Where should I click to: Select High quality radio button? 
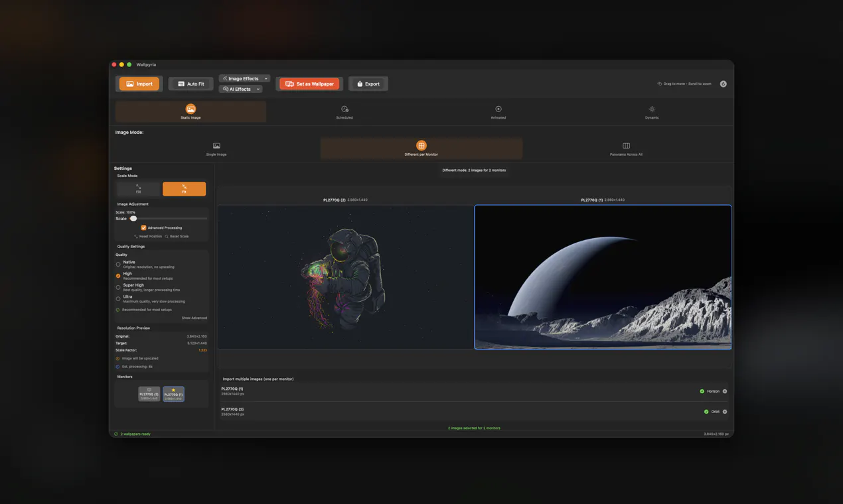118,276
